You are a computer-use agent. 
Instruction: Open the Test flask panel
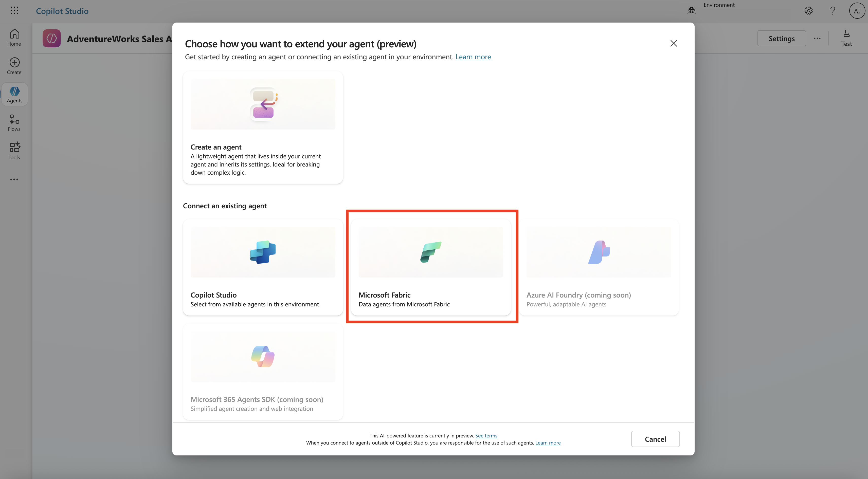point(846,38)
